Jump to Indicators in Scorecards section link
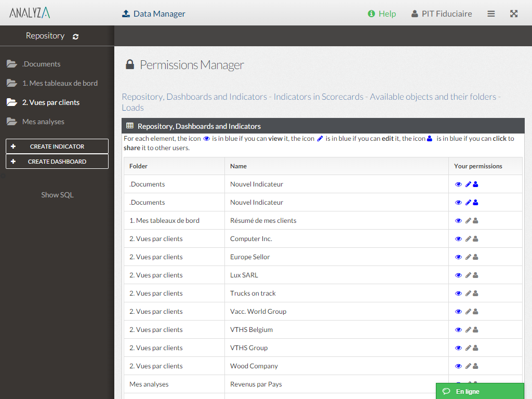 point(318,97)
